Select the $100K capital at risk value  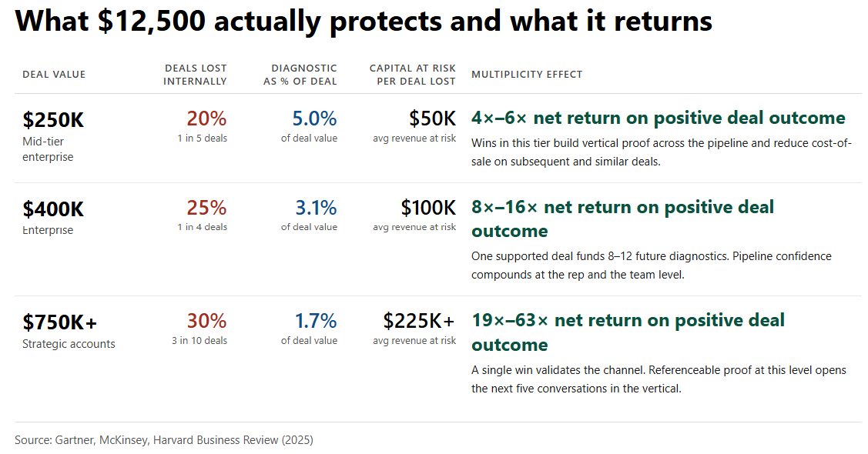[x=428, y=208]
